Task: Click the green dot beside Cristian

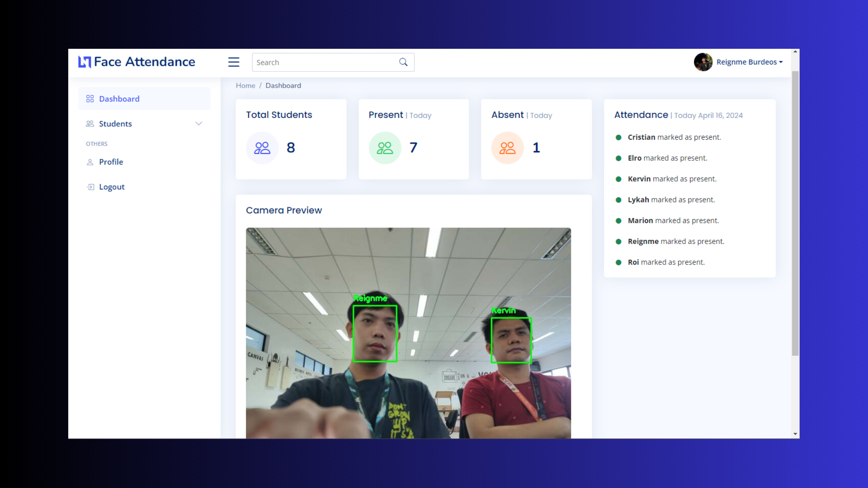Action: [x=619, y=137]
